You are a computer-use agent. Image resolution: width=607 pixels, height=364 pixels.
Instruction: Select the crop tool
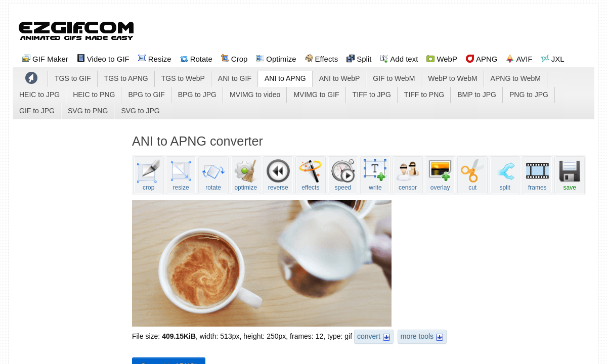click(148, 175)
